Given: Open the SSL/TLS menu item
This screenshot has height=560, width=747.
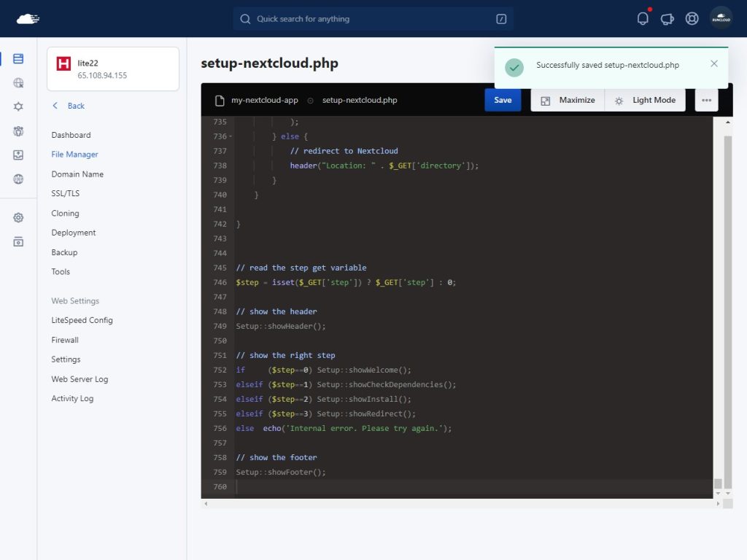Looking at the screenshot, I should click(x=66, y=194).
